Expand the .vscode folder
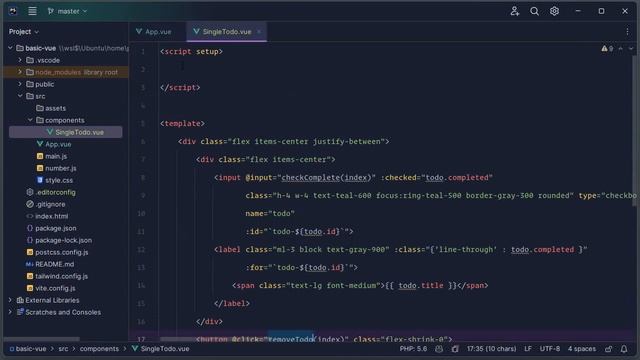Screen dimensions: 640x360 coord(20,60)
